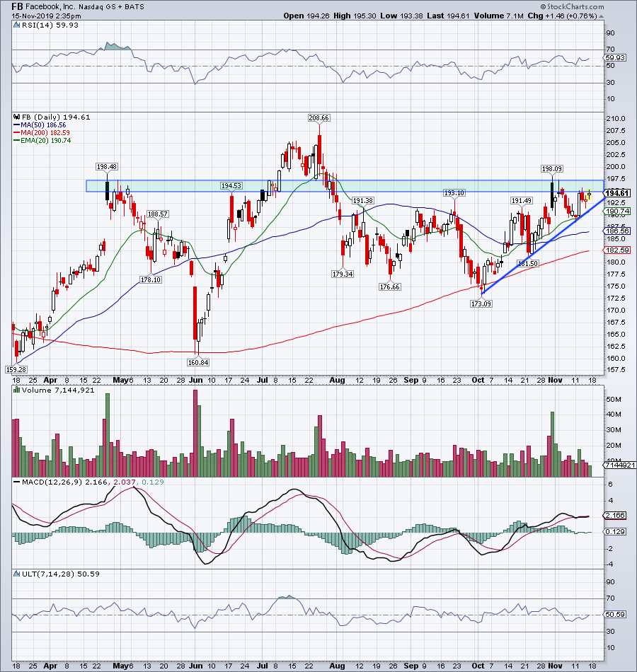Click the 191.38 price label
This screenshot has height=672, width=637.
click(x=362, y=201)
